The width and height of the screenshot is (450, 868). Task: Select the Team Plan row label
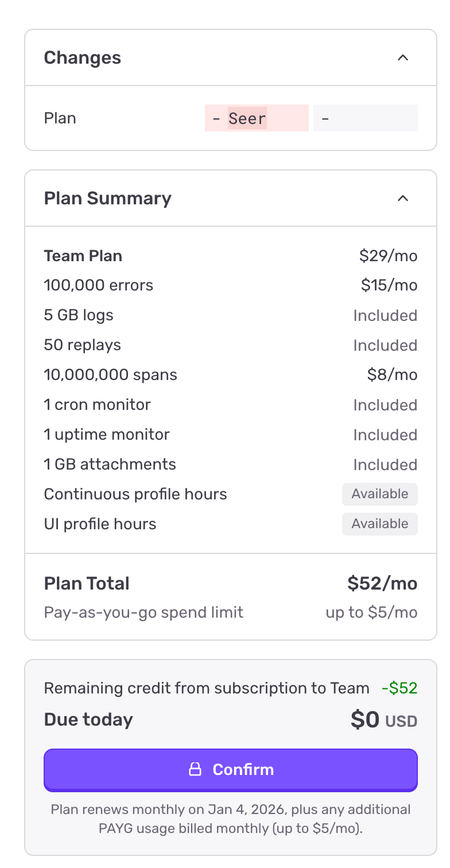[83, 255]
